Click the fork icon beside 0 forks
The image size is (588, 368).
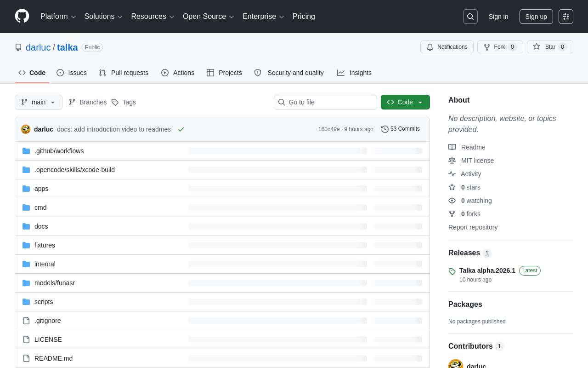[452, 214]
